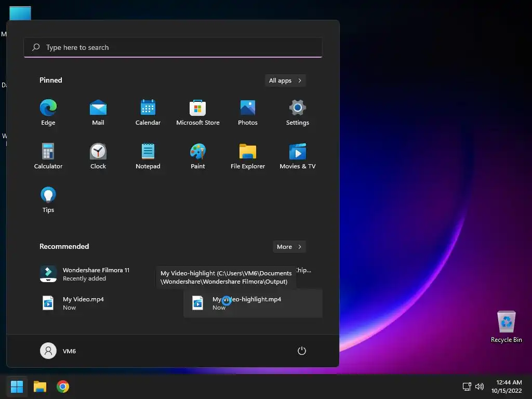Launch the Mail app
The image size is (532, 399).
tap(98, 113)
